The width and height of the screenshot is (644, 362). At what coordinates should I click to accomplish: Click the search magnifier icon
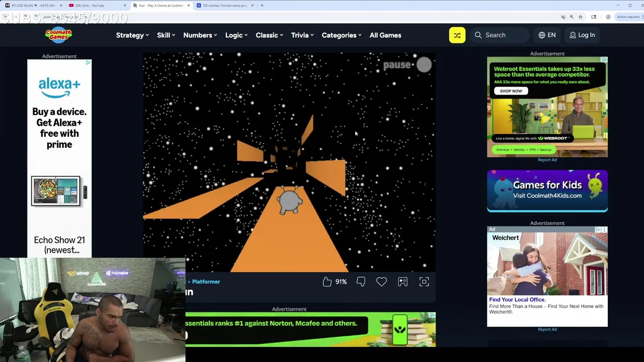click(478, 35)
